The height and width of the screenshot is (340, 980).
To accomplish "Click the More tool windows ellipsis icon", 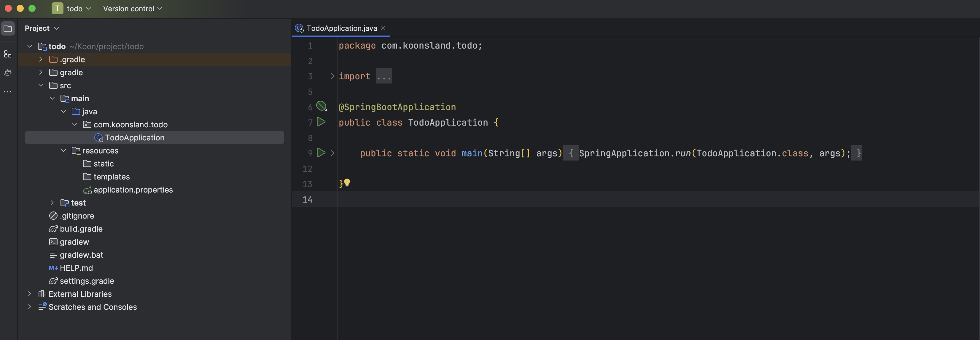I will (x=8, y=92).
